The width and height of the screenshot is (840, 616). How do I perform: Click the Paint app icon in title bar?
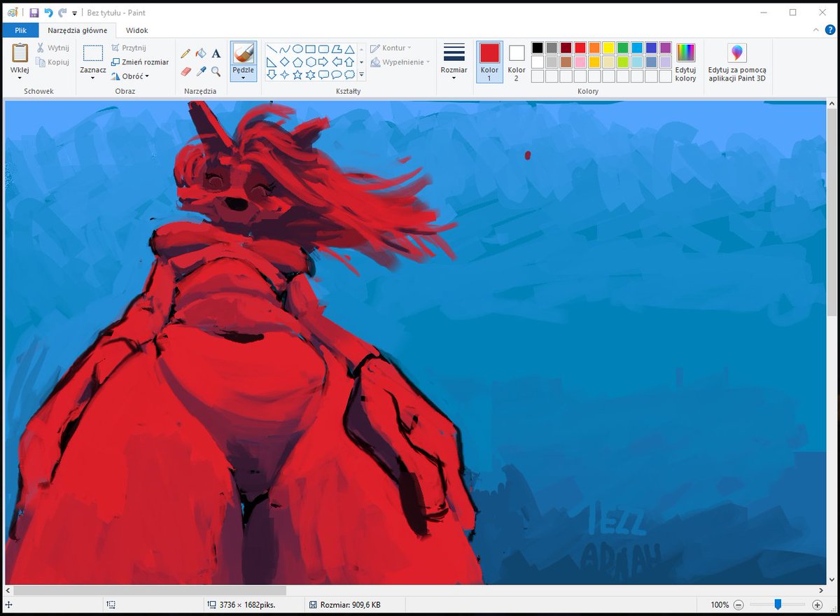[13, 13]
